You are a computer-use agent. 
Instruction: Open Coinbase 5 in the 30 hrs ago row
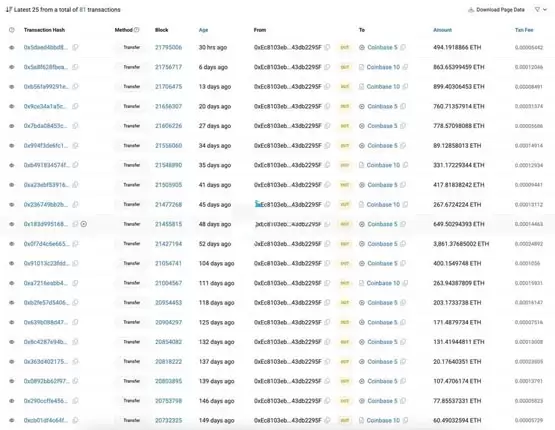[x=382, y=47]
